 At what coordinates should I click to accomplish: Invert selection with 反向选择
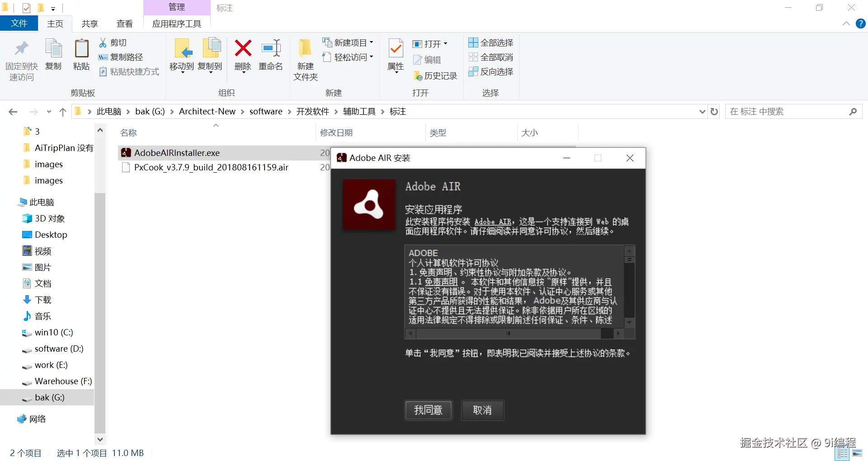(x=491, y=71)
